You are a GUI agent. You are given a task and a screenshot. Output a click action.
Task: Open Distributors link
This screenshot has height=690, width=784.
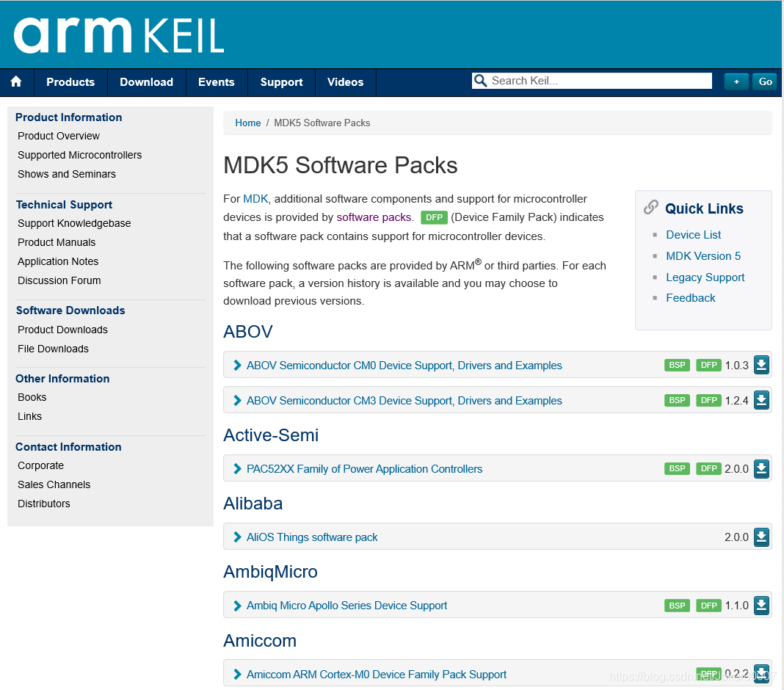(43, 504)
